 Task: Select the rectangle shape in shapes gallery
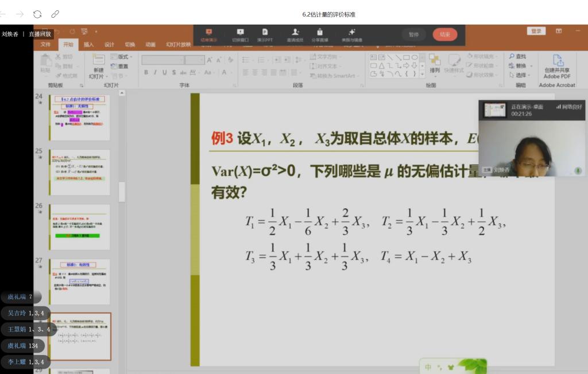[x=406, y=57]
